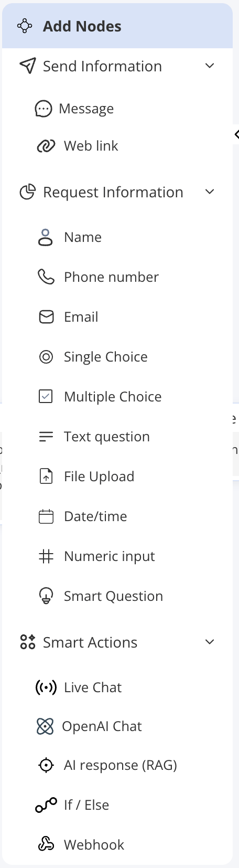The width and height of the screenshot is (239, 868).
Task: Click the Webhook icon
Action: pos(46,845)
